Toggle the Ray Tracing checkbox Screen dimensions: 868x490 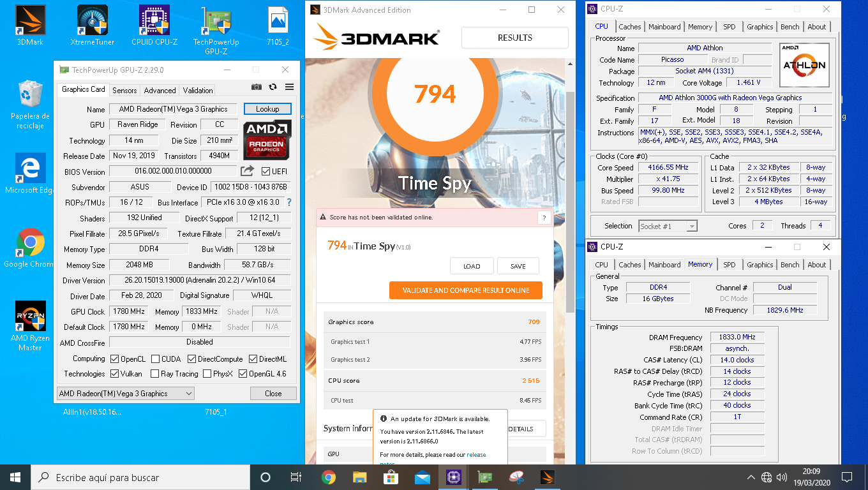[154, 374]
